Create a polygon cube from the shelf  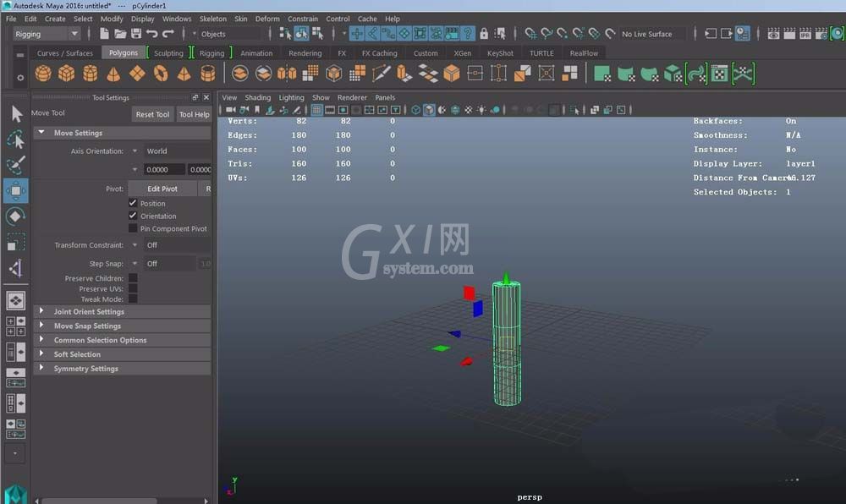point(66,74)
